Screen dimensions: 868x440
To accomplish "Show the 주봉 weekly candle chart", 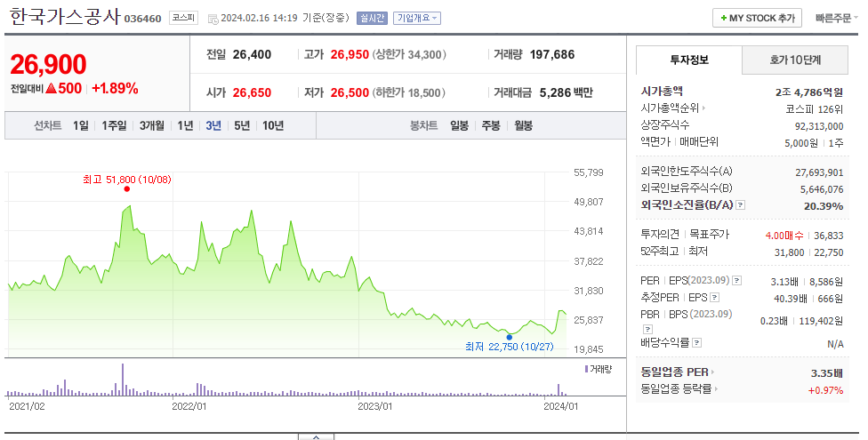I will pyautogui.click(x=490, y=125).
